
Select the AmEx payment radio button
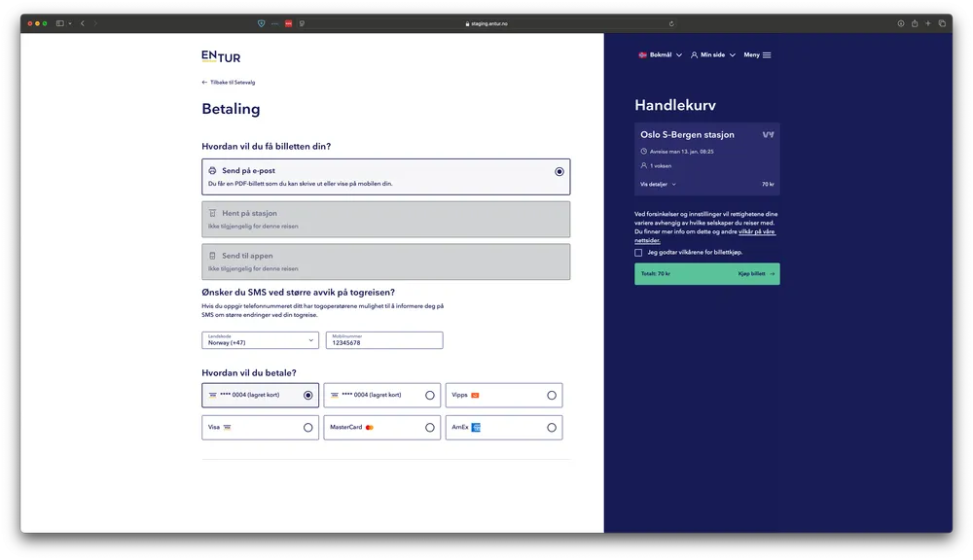552,428
